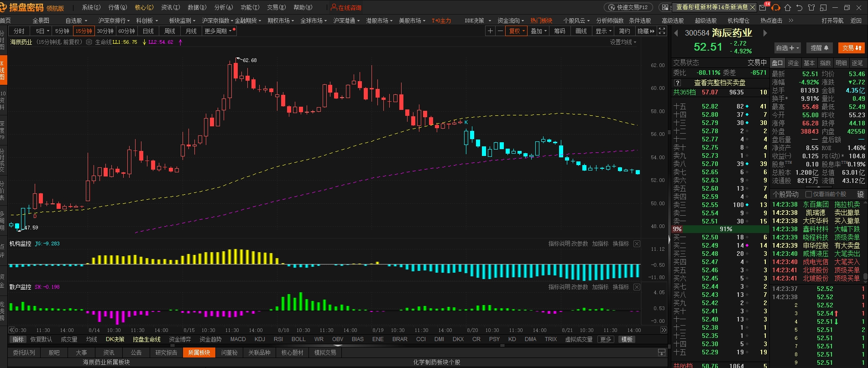Switch to 30分钟 period
Image resolution: width=868 pixels, height=368 pixels.
tap(105, 31)
